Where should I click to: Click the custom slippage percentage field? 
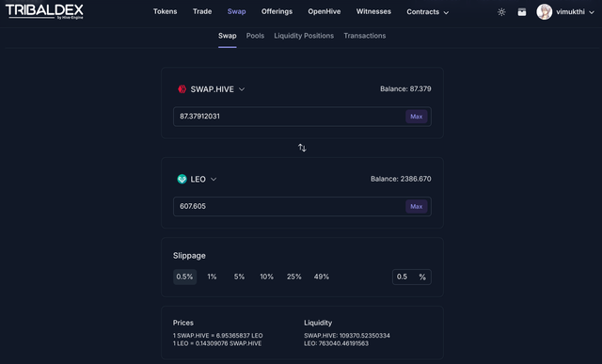pos(412,277)
